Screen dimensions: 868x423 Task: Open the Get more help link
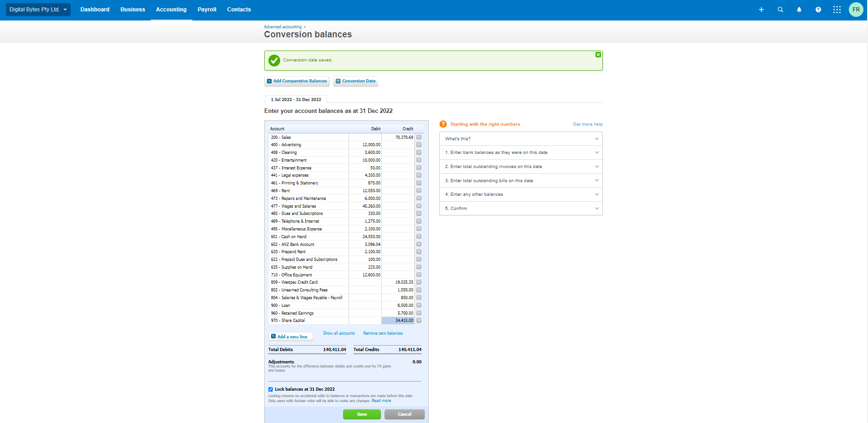coord(588,124)
